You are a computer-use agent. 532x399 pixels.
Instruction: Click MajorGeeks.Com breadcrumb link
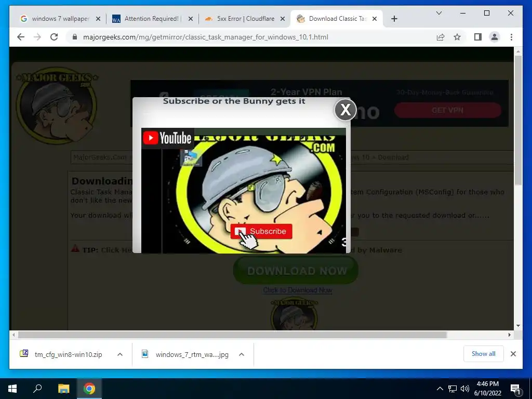pyautogui.click(x=100, y=157)
